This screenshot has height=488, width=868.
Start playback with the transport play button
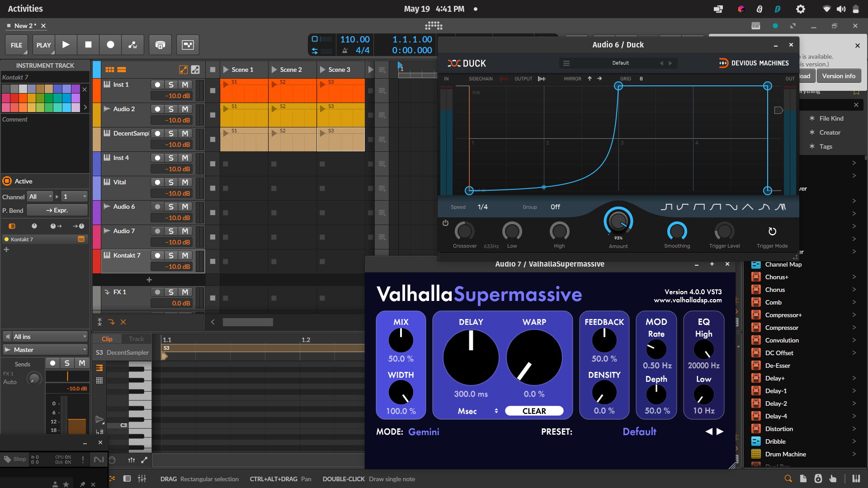point(66,45)
